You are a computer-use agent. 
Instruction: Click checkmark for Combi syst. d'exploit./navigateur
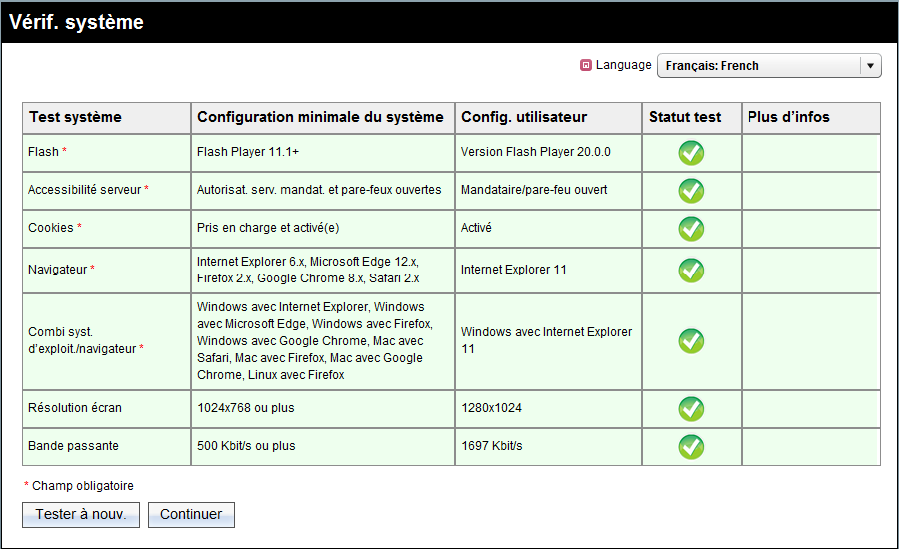click(x=691, y=341)
